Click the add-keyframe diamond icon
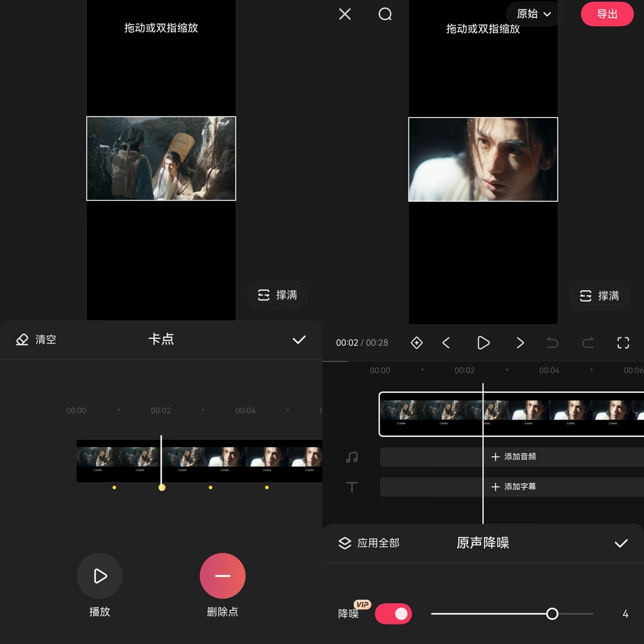The image size is (644, 644). [x=416, y=342]
